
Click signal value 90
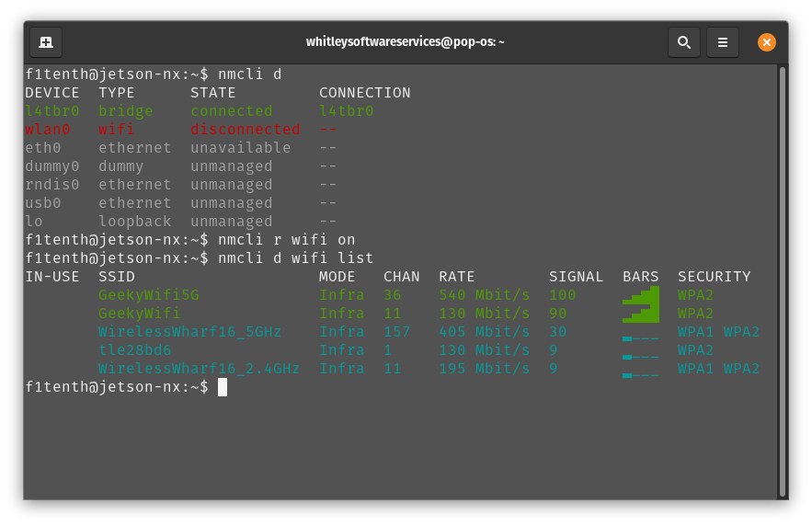(x=557, y=314)
